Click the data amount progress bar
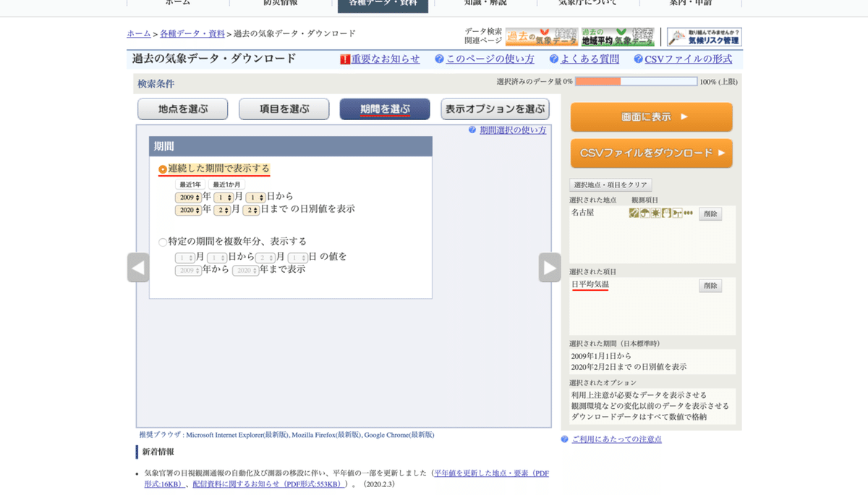 point(636,82)
